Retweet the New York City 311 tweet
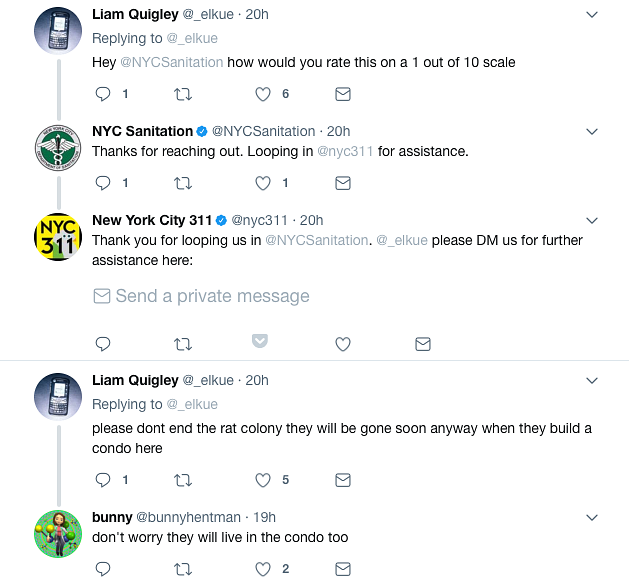The height and width of the screenshot is (586, 629). tap(182, 344)
